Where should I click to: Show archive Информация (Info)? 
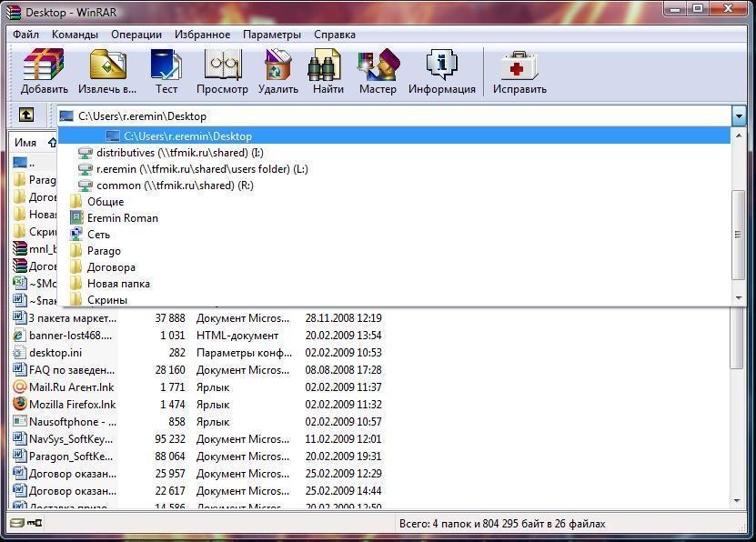pyautogui.click(x=442, y=72)
